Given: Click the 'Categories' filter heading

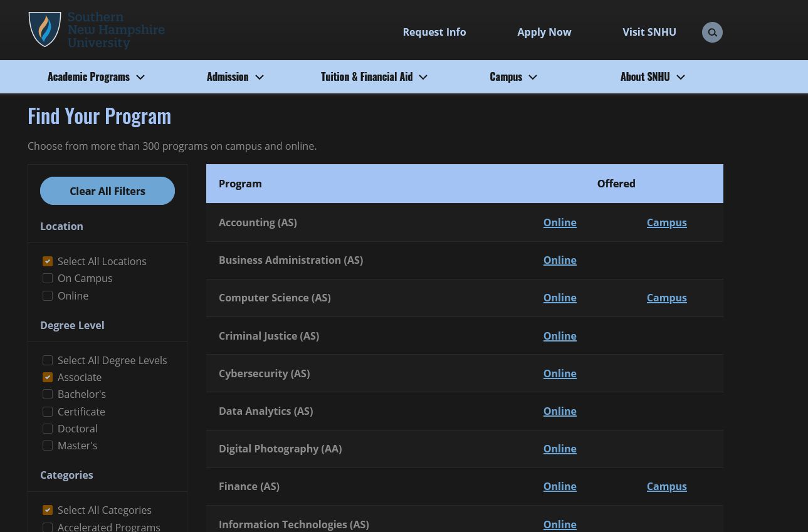Looking at the screenshot, I should coord(66,475).
